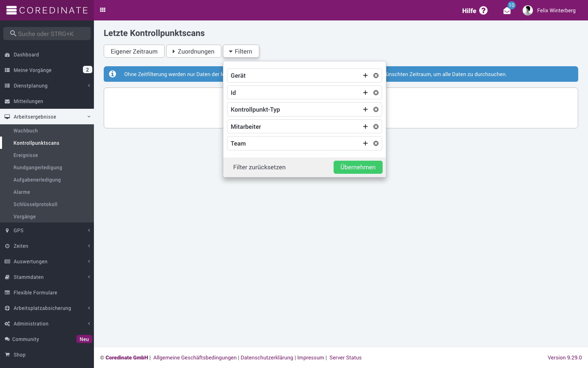588x368 pixels.
Task: Open Felix Winterberg user avatar menu
Action: click(528, 11)
